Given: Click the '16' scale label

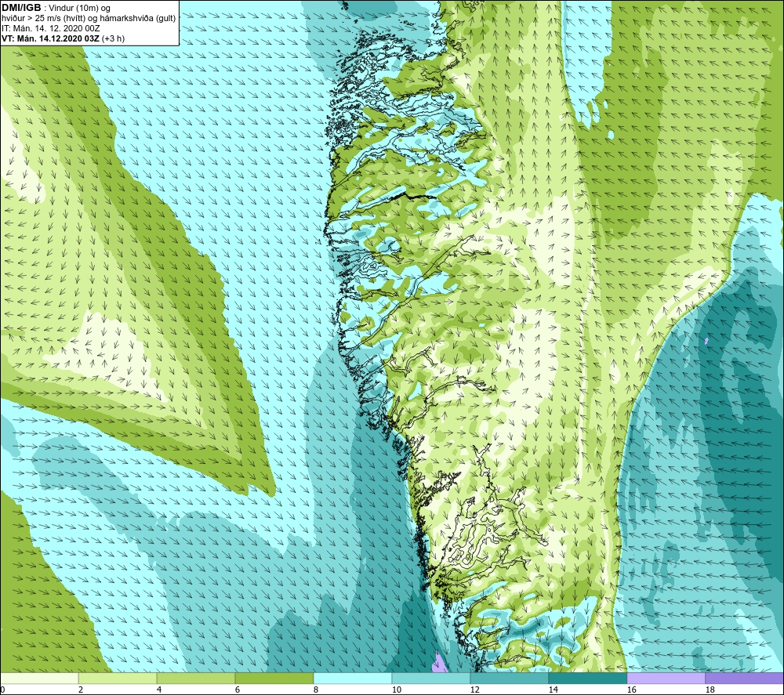Looking at the screenshot, I should (632, 690).
